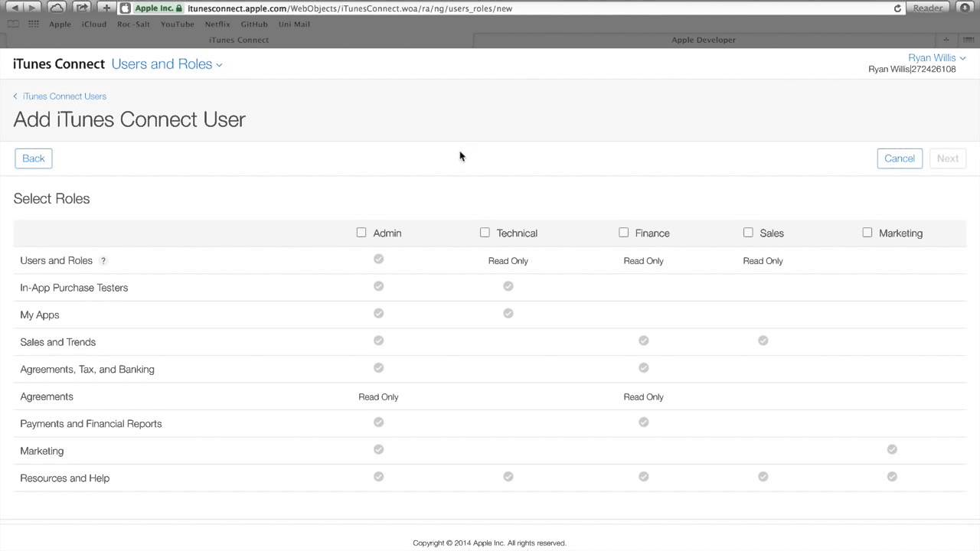Check the Sales role checkbox

tap(748, 232)
